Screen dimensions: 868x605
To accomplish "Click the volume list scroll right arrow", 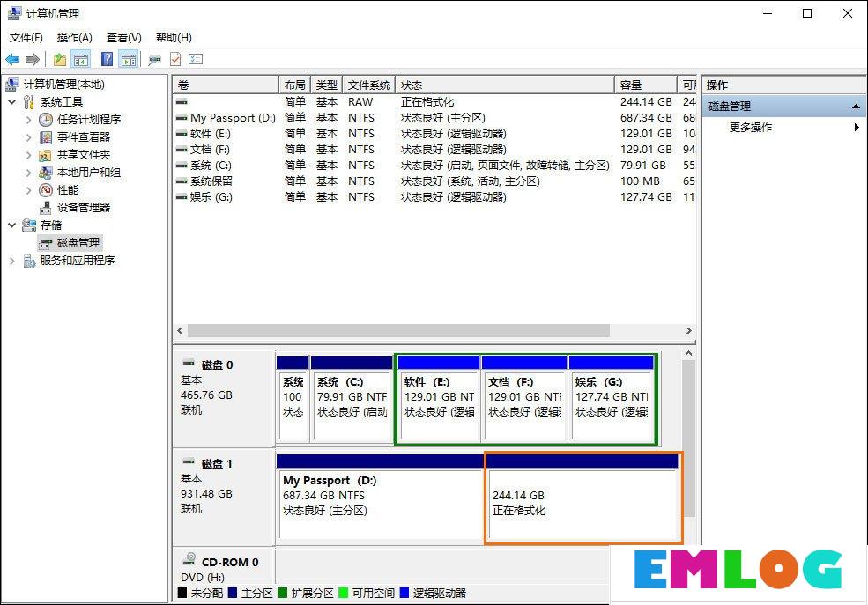I will tap(688, 331).
